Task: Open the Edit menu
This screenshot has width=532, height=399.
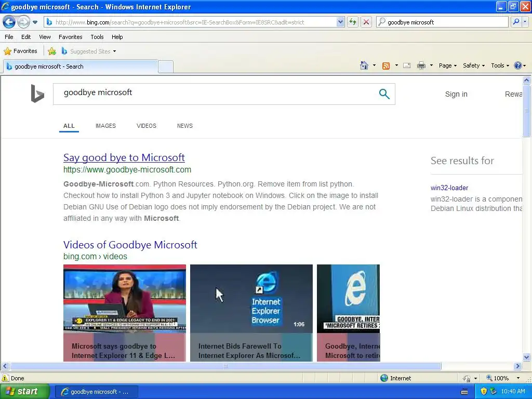Action: (26, 37)
